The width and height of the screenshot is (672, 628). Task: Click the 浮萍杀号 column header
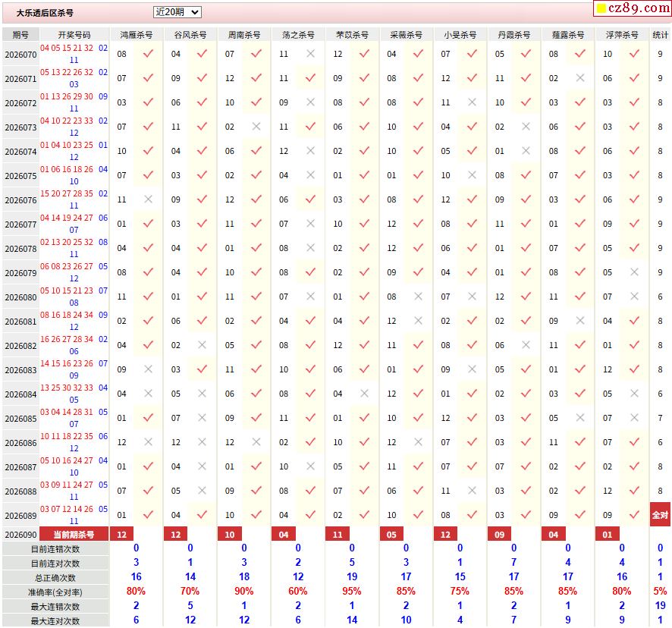pyautogui.click(x=622, y=35)
